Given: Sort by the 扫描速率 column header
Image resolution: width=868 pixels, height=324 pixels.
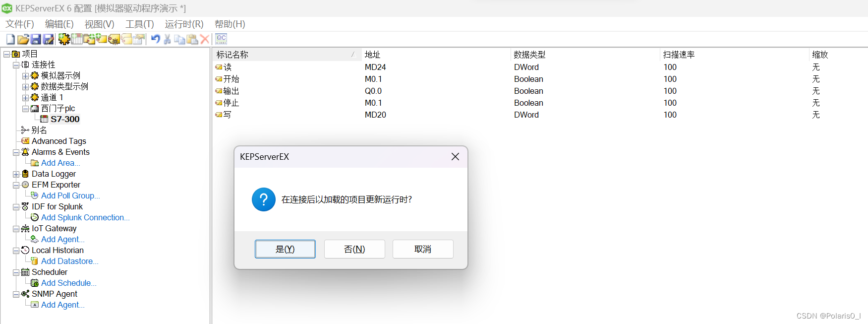Looking at the screenshot, I should (735, 55).
